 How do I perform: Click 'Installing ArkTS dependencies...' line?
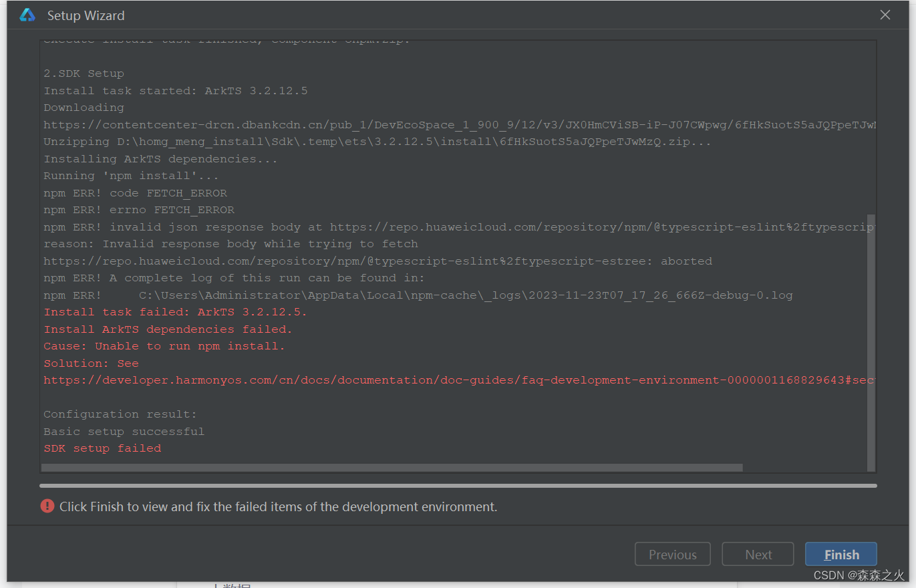coord(160,159)
